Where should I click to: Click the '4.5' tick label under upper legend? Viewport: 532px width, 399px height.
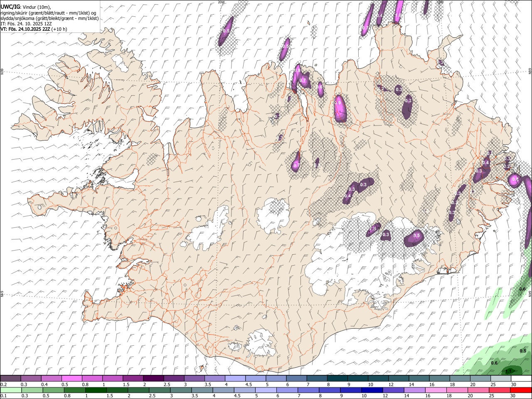coord(249,384)
